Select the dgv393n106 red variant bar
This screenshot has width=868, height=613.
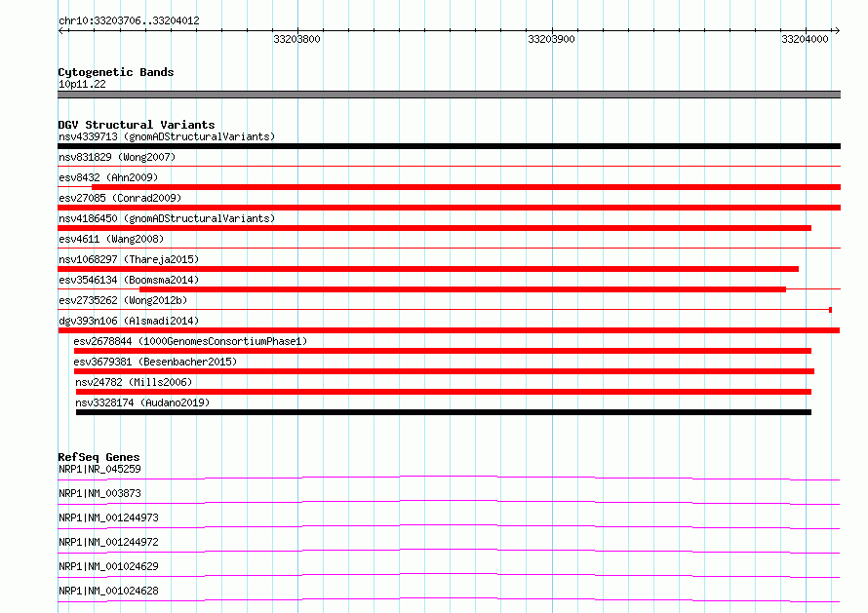click(449, 330)
